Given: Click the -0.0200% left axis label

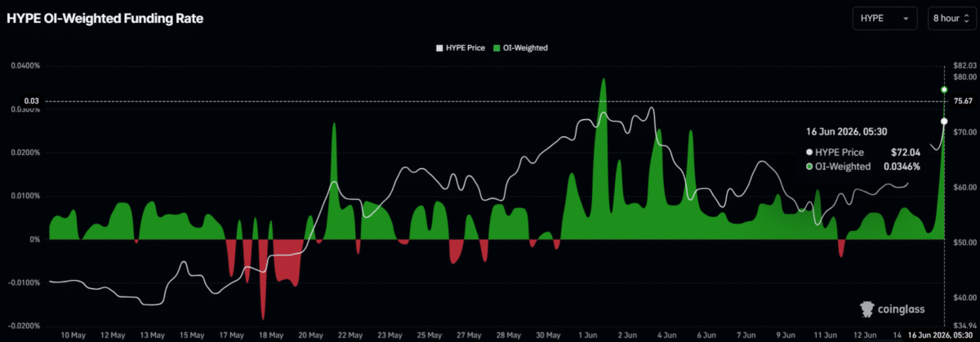Looking at the screenshot, I should 24,326.
